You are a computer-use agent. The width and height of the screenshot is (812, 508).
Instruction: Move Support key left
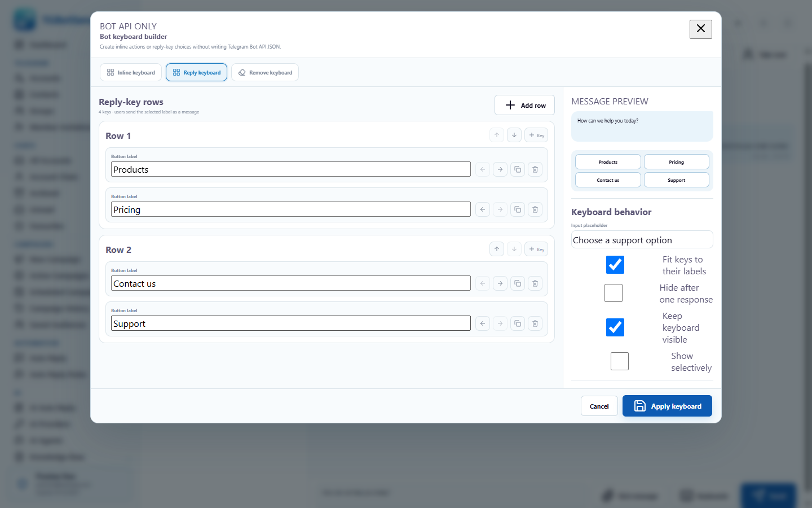coord(483,323)
